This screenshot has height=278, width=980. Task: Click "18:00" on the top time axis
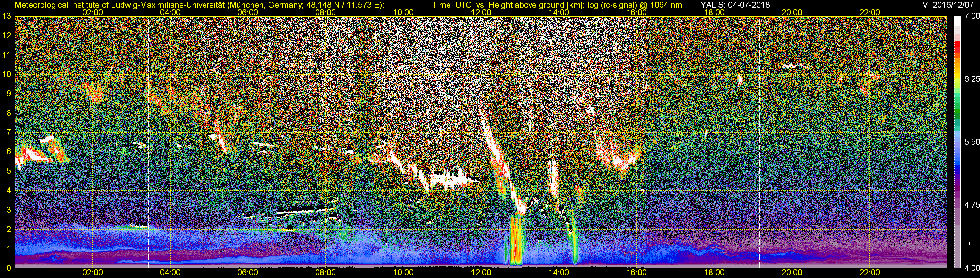coord(714,12)
